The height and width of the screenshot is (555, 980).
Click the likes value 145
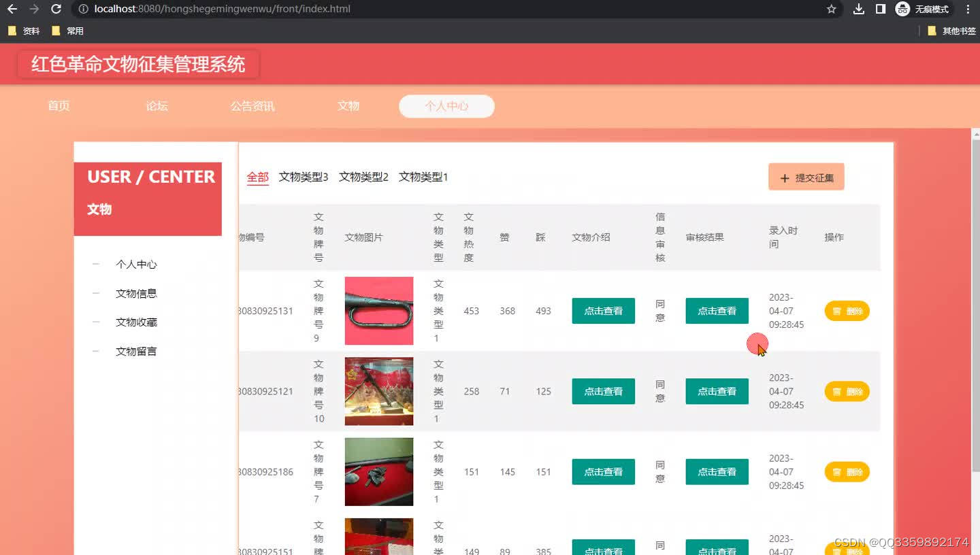pyautogui.click(x=508, y=471)
